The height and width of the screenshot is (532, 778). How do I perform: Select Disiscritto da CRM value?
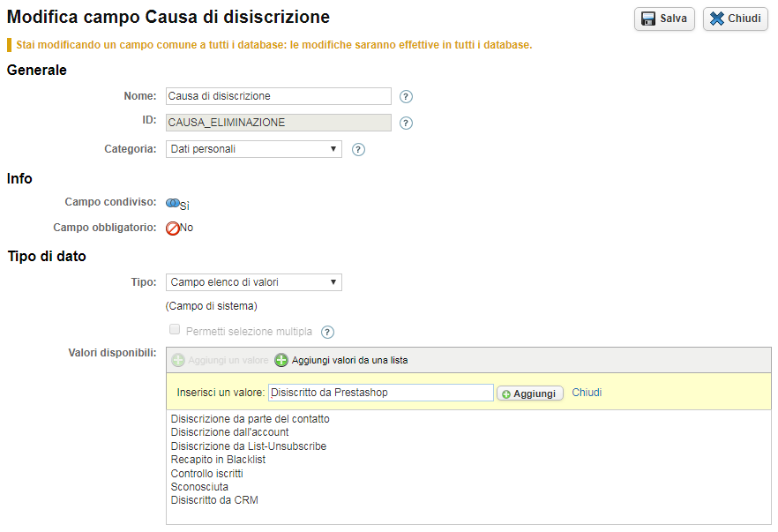pos(214,500)
